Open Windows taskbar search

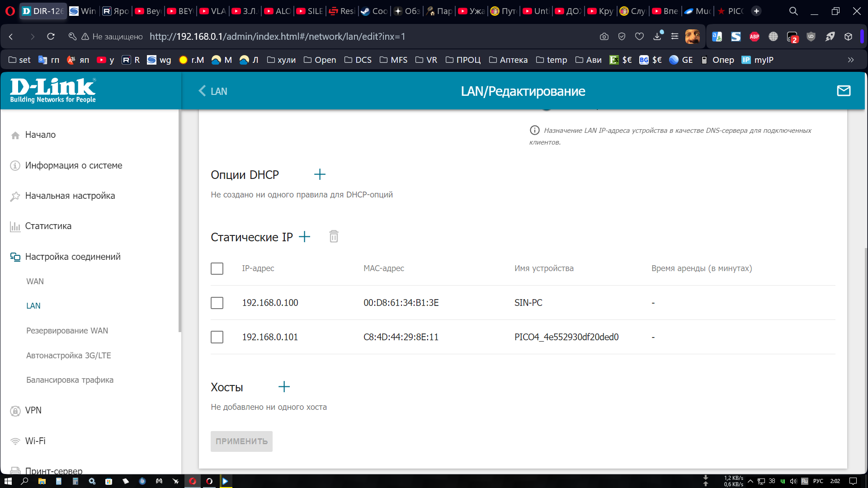tap(24, 481)
